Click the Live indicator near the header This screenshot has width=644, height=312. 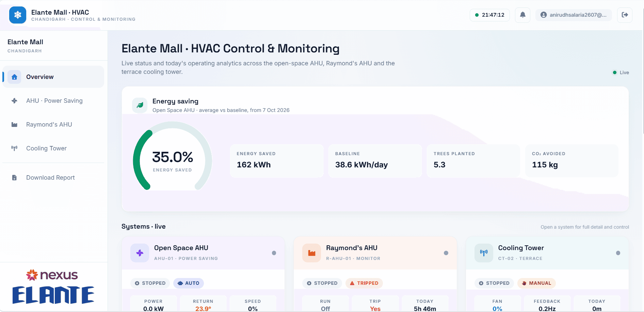point(621,72)
